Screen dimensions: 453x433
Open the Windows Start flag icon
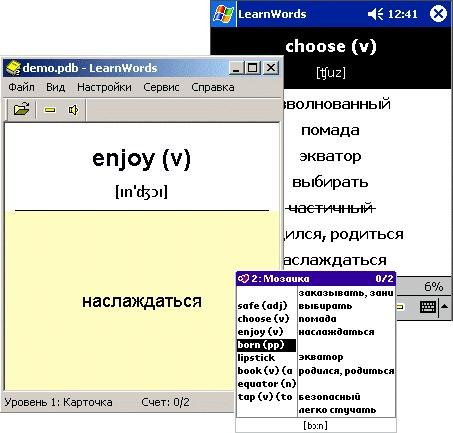point(223,14)
